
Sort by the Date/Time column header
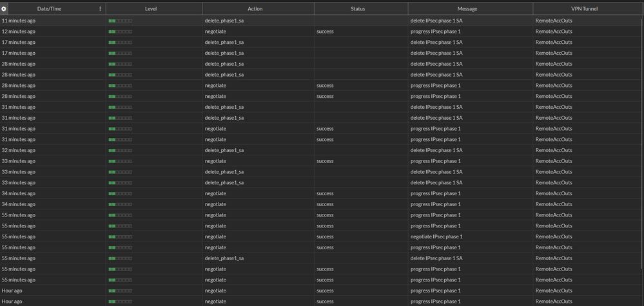tap(49, 8)
